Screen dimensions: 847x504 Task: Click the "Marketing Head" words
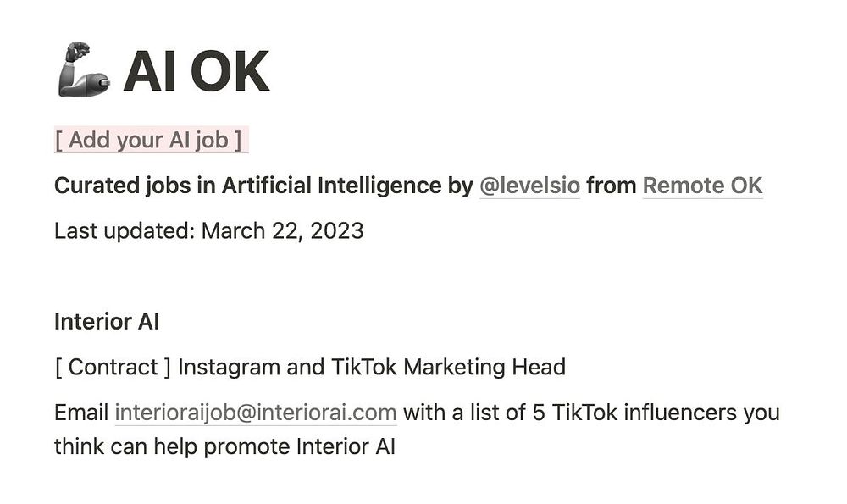coord(484,368)
